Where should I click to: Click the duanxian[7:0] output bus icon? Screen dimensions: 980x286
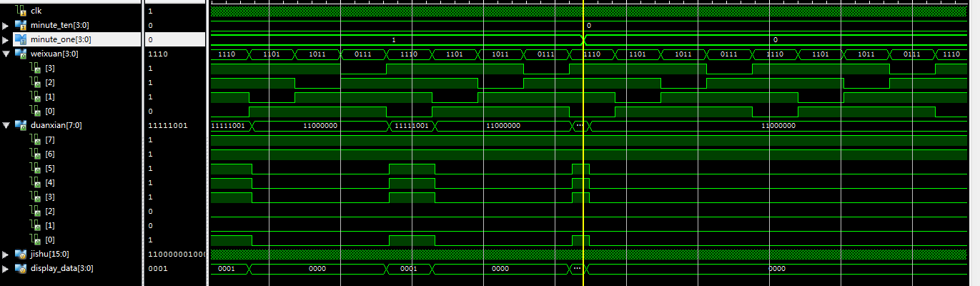tap(21, 125)
